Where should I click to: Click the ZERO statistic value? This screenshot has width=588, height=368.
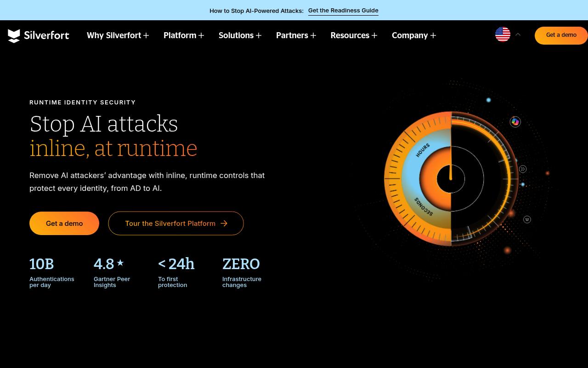(241, 264)
